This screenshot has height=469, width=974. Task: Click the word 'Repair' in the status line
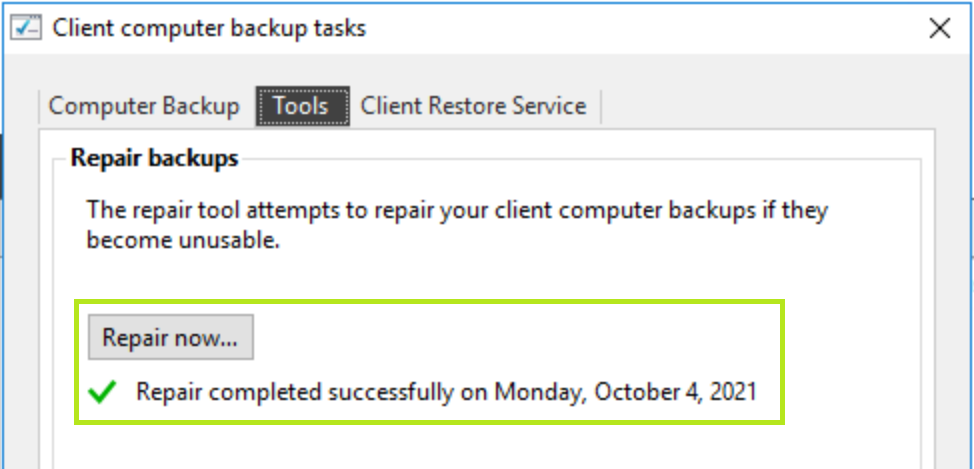pyautogui.click(x=168, y=392)
